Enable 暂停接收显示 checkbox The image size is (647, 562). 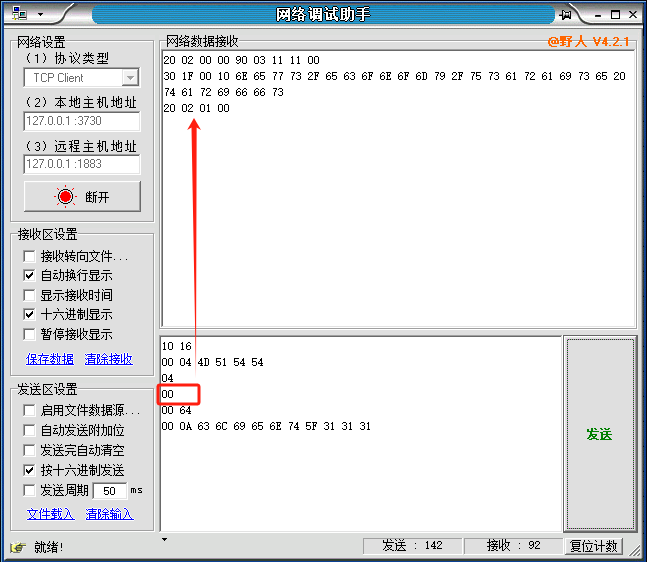click(x=29, y=334)
